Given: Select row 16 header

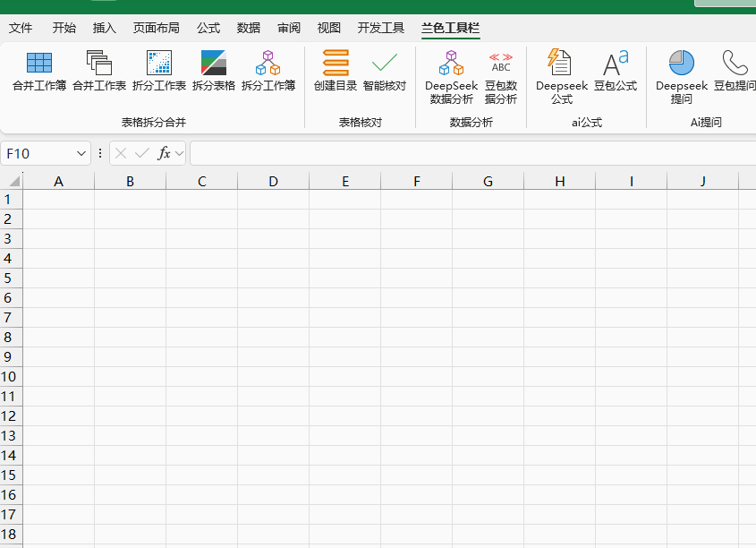Looking at the screenshot, I should coord(11,495).
